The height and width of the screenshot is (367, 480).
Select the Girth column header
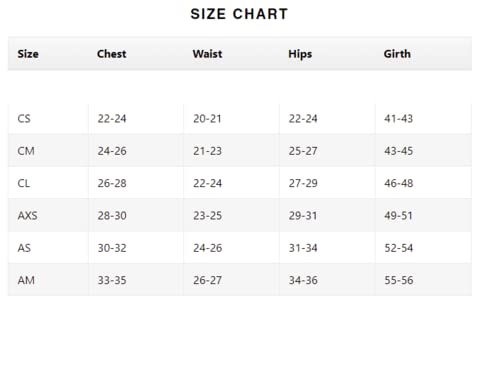(x=397, y=54)
